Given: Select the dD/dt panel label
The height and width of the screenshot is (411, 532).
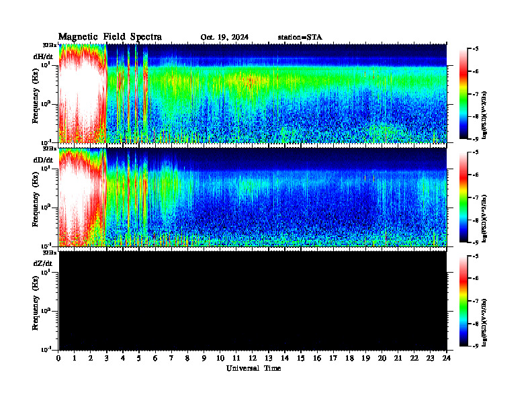Looking at the screenshot, I should click(x=43, y=160).
